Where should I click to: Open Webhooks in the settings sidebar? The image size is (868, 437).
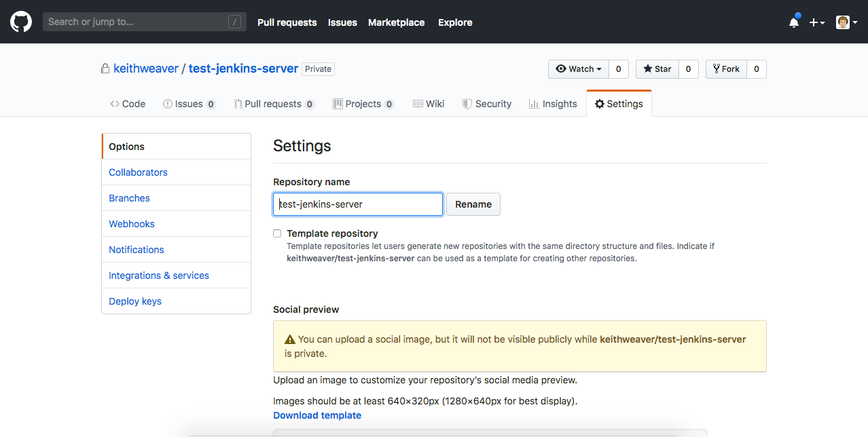[177, 224]
